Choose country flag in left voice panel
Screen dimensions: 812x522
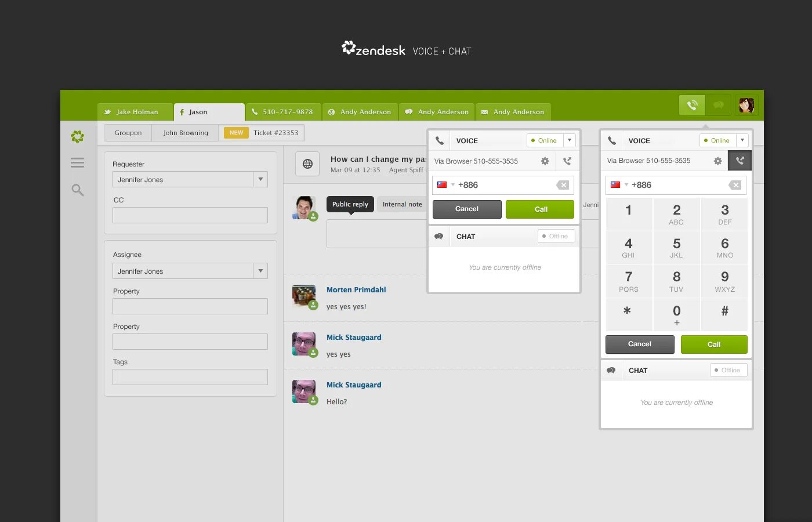445,185
